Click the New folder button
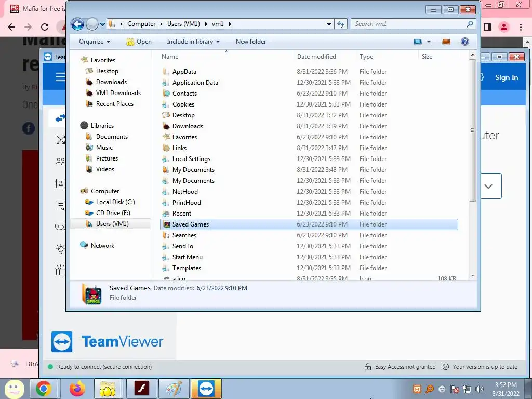This screenshot has width=532, height=399. 251,42
